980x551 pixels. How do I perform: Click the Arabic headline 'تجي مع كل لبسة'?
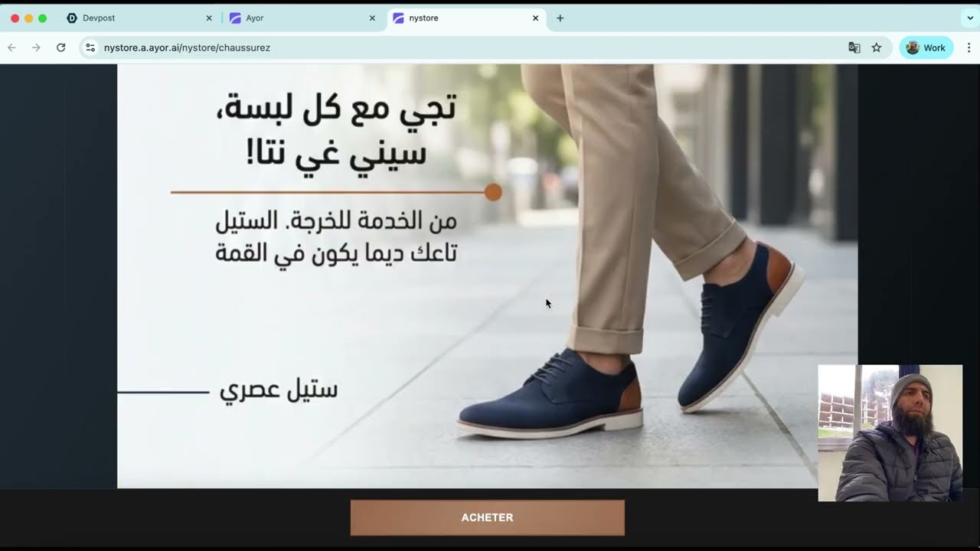click(x=336, y=108)
